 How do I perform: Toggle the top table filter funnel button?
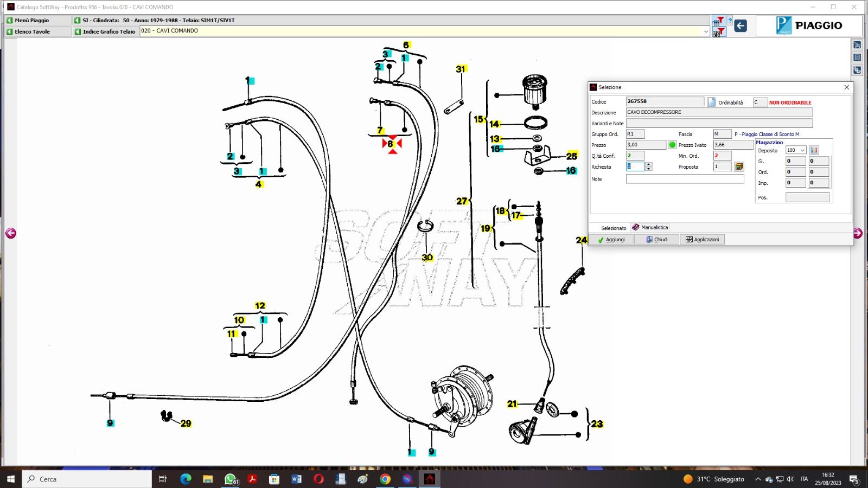(x=718, y=21)
